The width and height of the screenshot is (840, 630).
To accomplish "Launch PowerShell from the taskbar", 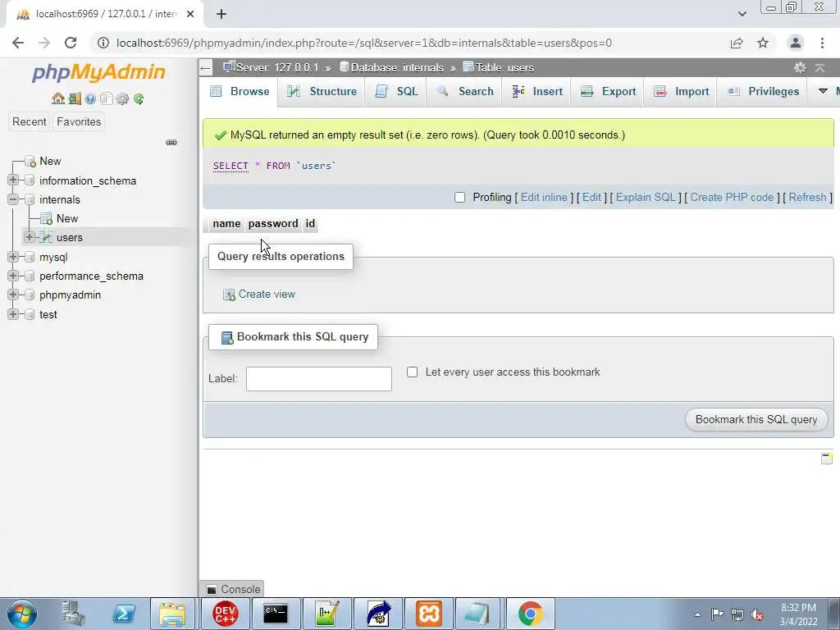I will pos(124,614).
